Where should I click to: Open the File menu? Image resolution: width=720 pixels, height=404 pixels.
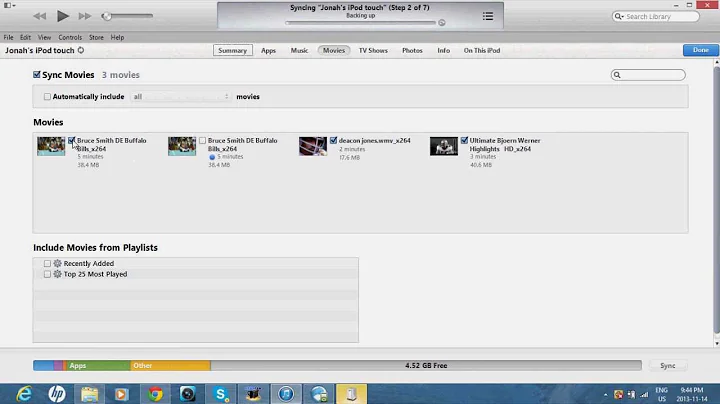[8, 37]
